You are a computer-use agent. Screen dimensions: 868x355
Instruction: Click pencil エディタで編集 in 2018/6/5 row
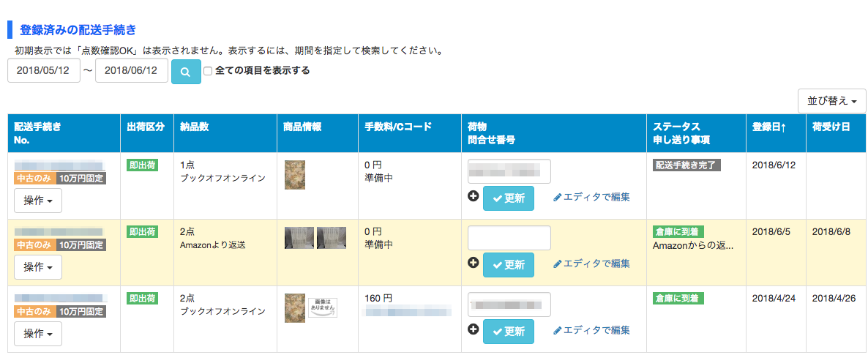click(x=591, y=264)
